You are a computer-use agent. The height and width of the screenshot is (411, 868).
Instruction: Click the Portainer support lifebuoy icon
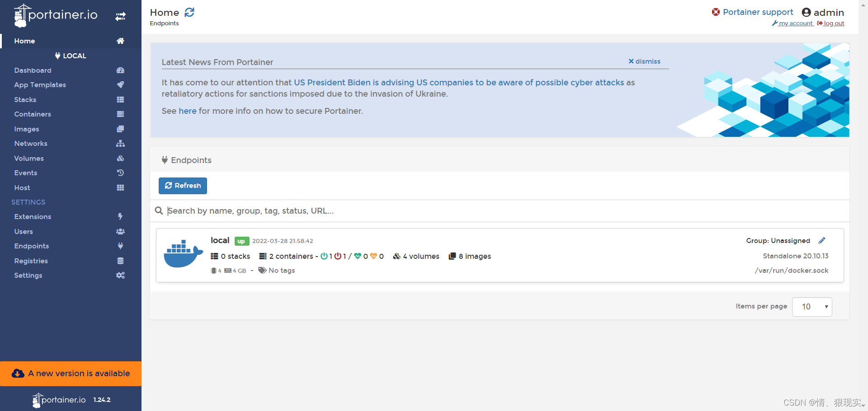coord(716,12)
